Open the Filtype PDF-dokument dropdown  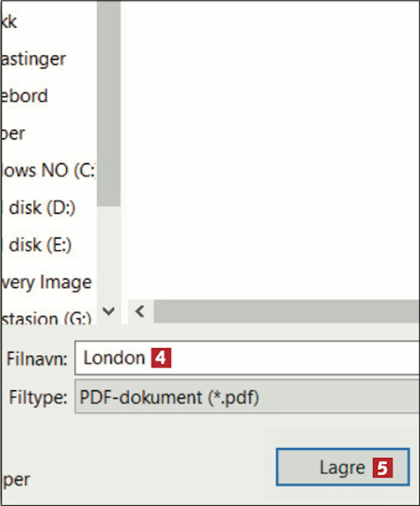pyautogui.click(x=246, y=397)
